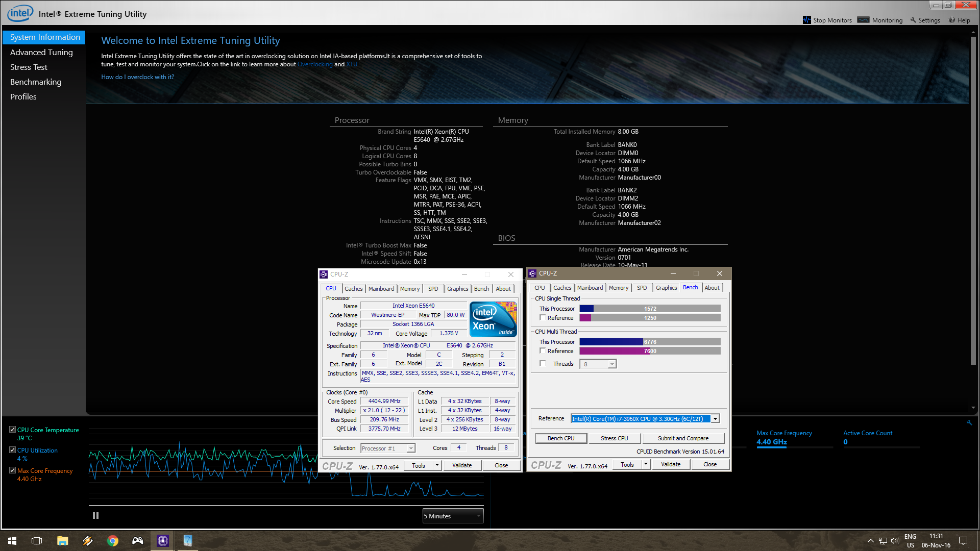This screenshot has height=551, width=980.
Task: Click the main XTU vertical scrollbar
Action: pyautogui.click(x=973, y=200)
